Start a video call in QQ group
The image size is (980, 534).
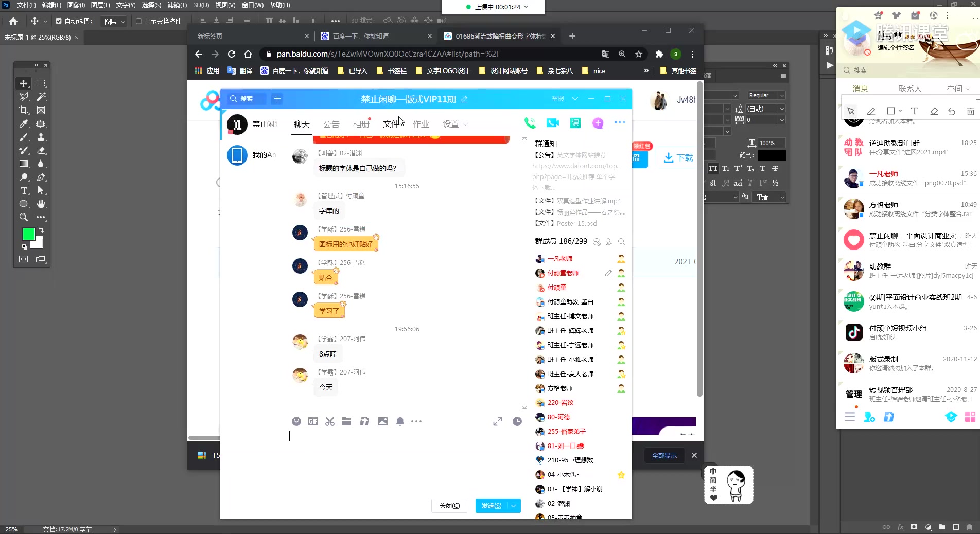[553, 122]
